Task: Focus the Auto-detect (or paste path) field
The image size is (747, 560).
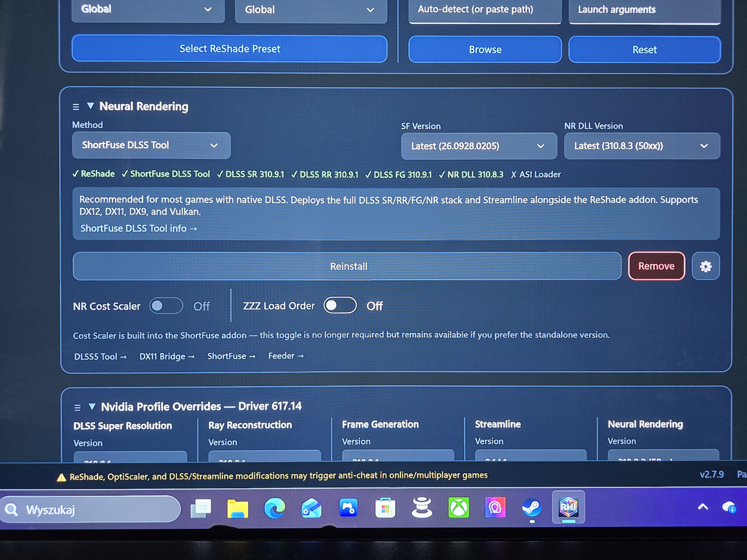Action: tap(485, 10)
